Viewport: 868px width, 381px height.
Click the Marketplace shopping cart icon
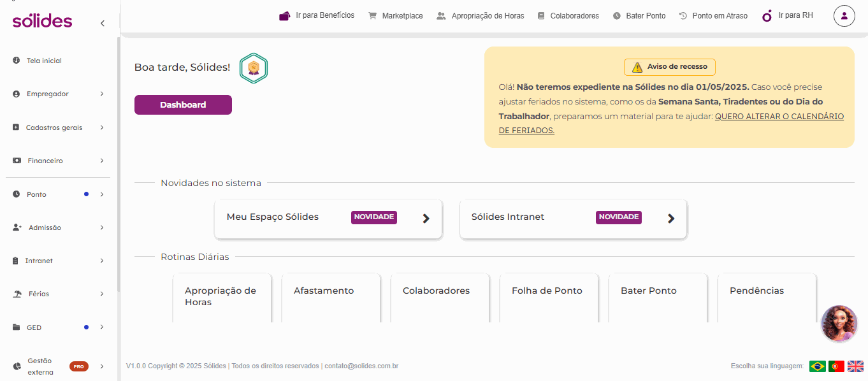[372, 16]
